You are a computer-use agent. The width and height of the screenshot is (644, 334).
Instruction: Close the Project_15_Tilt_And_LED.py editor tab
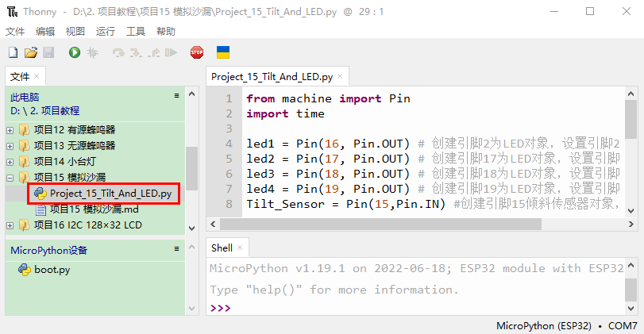341,77
